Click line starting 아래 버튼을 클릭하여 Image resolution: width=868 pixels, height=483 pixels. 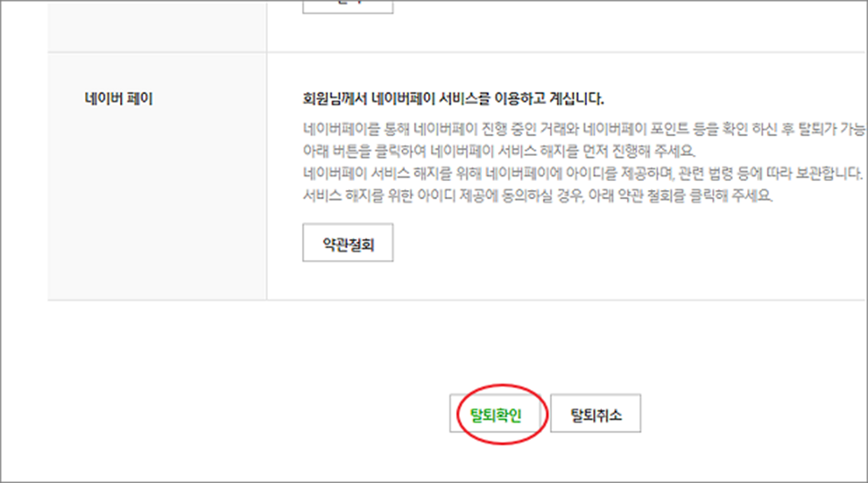(499, 151)
